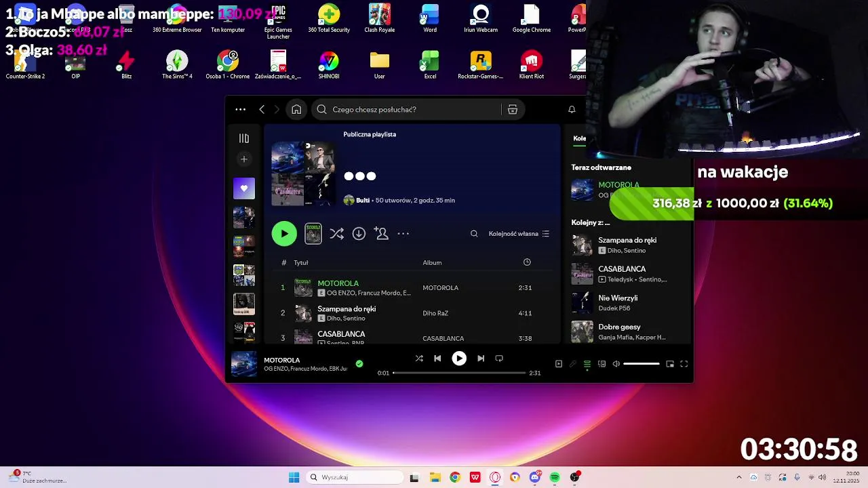This screenshot has width=868, height=488.
Task: Open the Excel desktop shortcut
Action: click(430, 65)
